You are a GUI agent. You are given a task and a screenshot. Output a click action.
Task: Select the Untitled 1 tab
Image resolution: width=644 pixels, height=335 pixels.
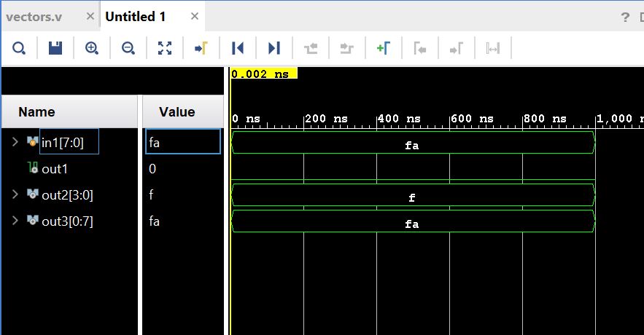(130, 17)
